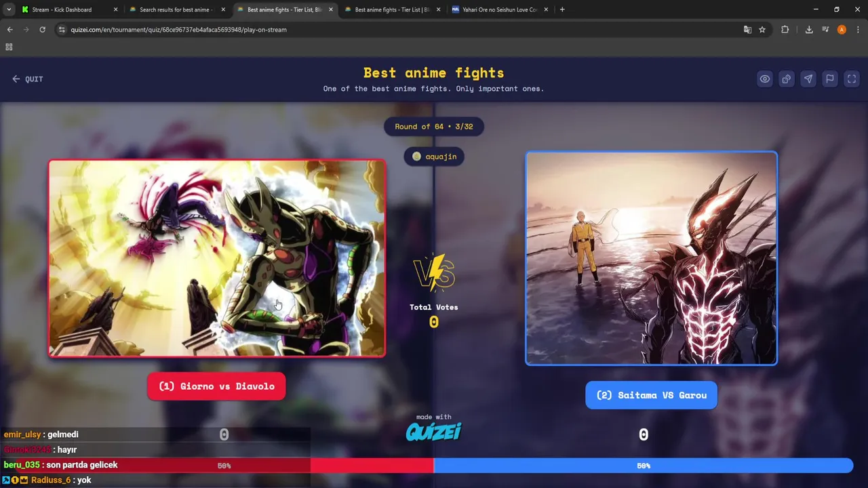Screen dimensions: 868x488
Task: Share quiz using paper plane icon
Action: click(x=808, y=79)
